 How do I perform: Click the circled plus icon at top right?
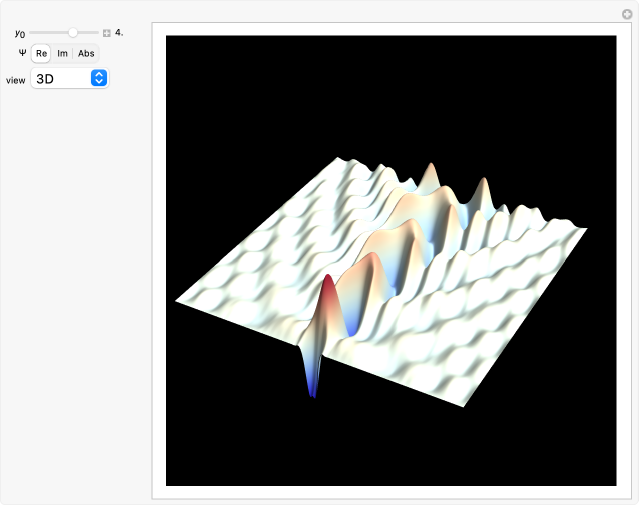coord(627,14)
